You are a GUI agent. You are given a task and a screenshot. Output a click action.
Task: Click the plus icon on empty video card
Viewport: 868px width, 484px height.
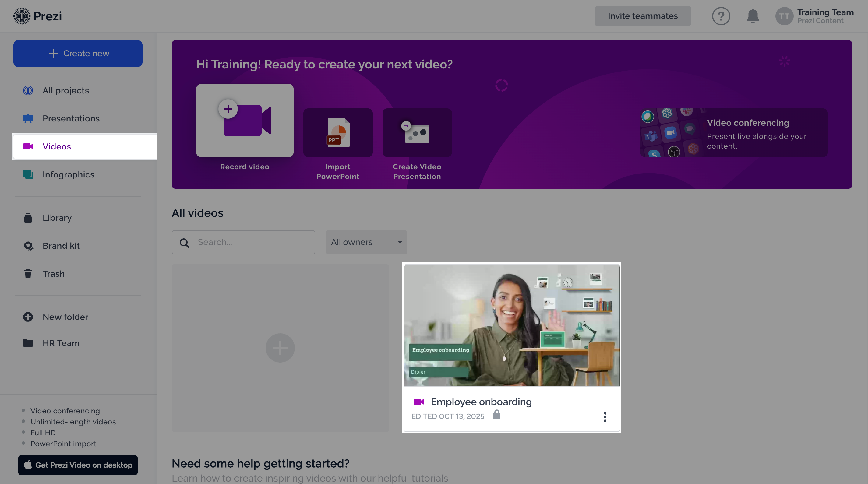pyautogui.click(x=280, y=348)
